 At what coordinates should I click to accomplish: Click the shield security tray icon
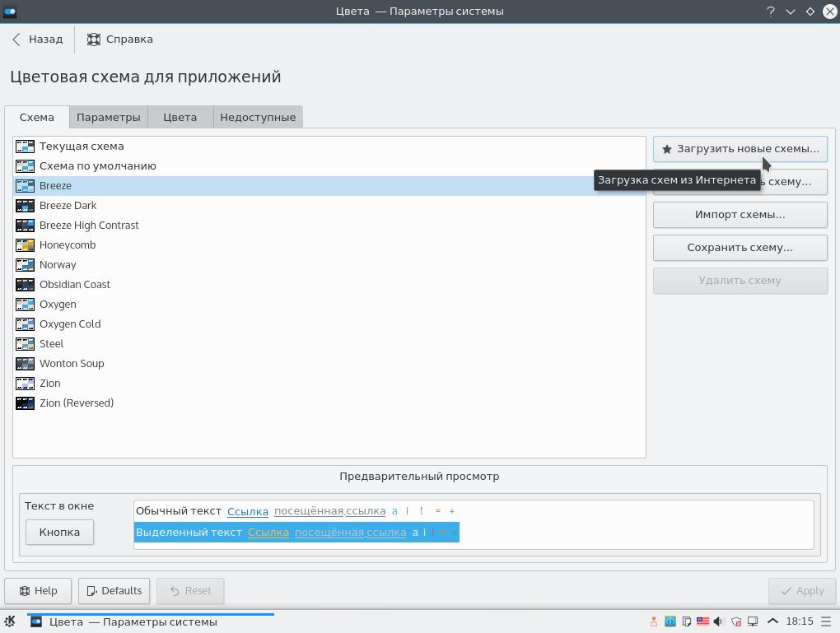pos(735,621)
